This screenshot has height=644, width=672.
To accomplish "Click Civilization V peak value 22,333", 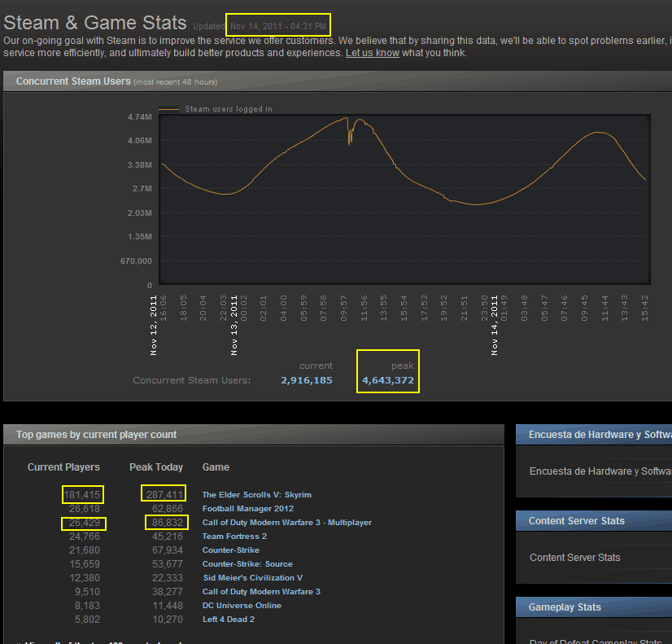I will (168, 578).
